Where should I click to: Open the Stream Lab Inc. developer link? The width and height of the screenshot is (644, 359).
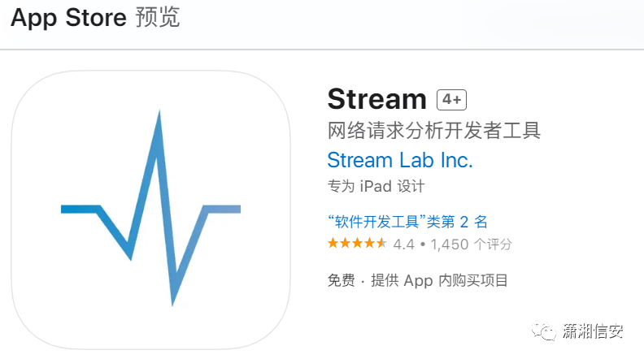tap(400, 160)
